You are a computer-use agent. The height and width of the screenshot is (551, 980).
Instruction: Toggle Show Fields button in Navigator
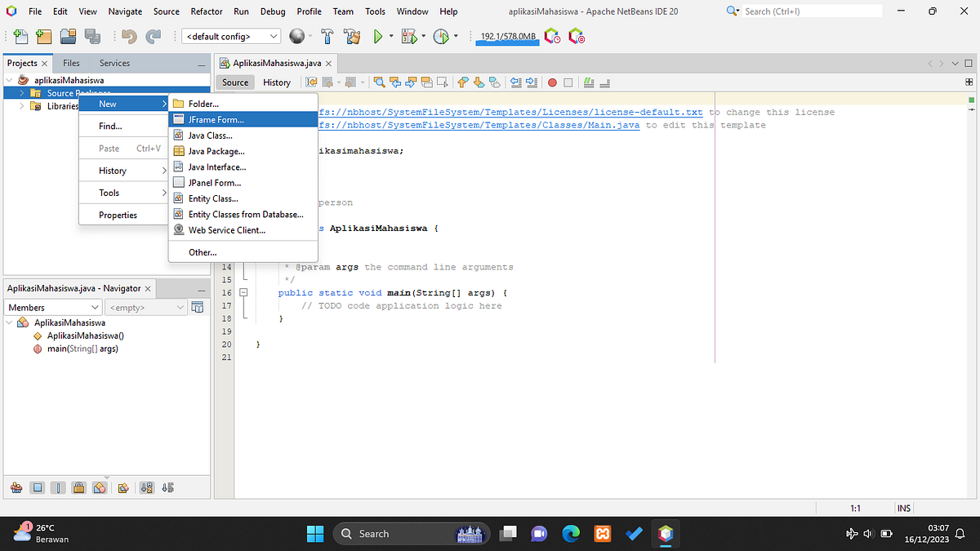click(38, 487)
